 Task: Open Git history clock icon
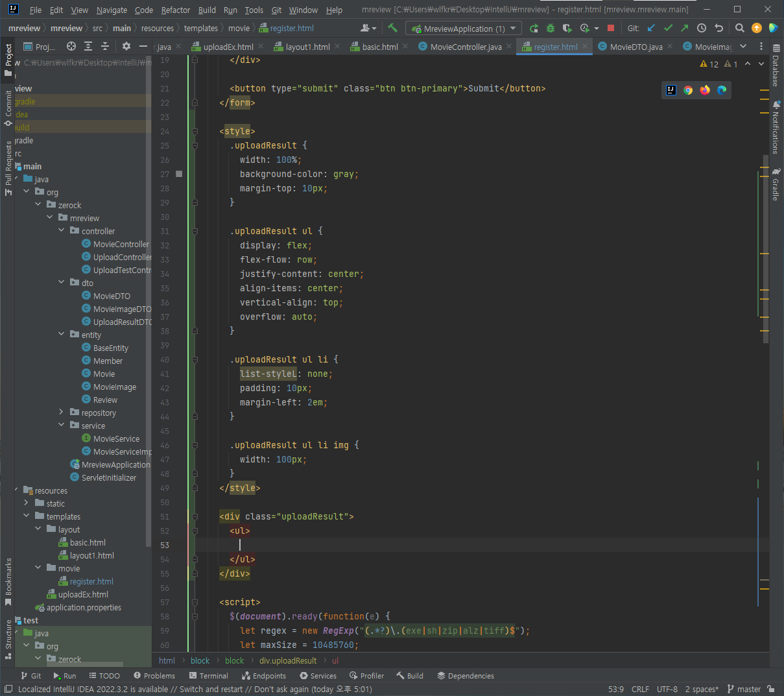702,28
